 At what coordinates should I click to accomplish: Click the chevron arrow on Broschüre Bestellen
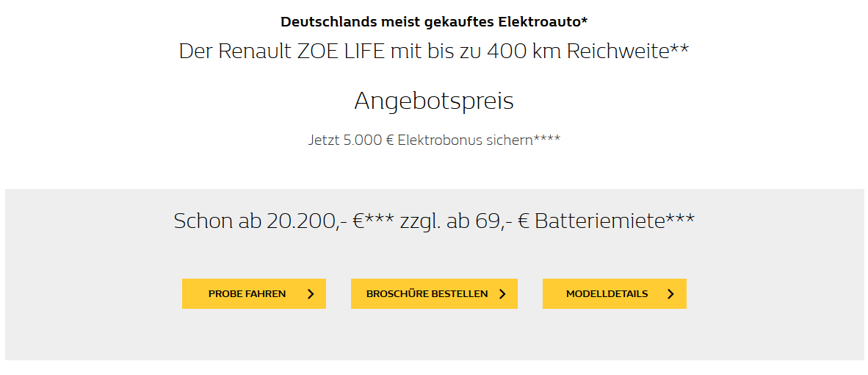point(502,294)
